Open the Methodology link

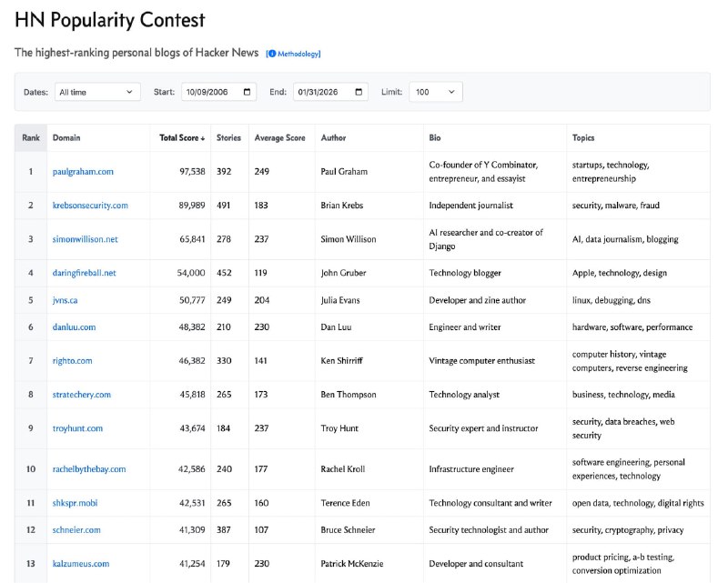(x=298, y=54)
